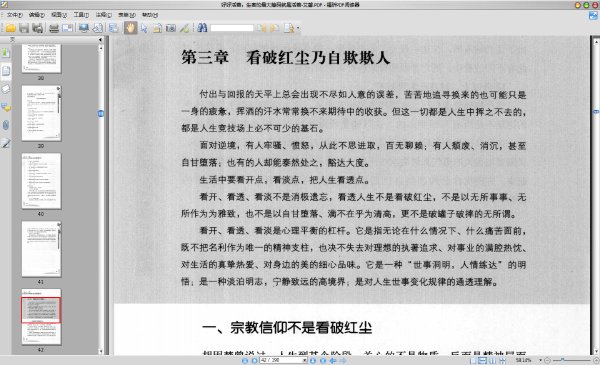The image size is (600, 365).
Task: Select page thumbnail labeled 40
Action: (x=41, y=181)
